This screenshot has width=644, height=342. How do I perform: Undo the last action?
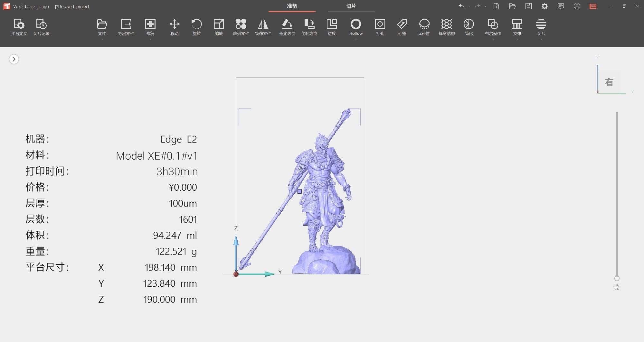coord(461,6)
